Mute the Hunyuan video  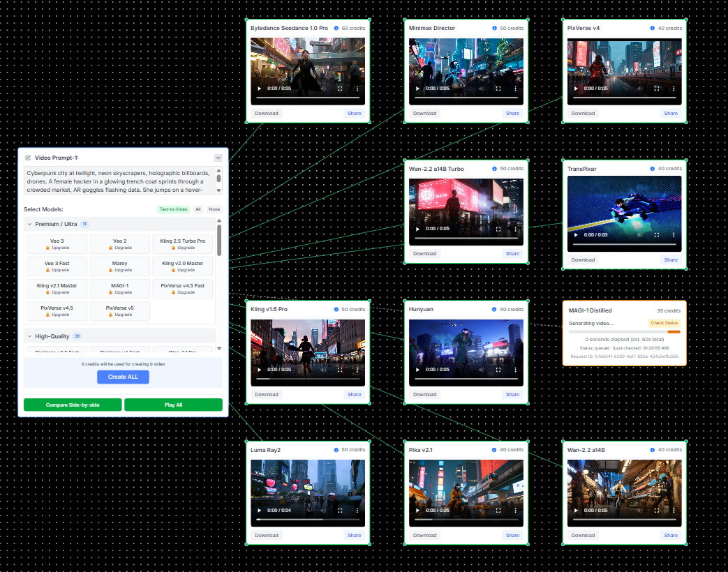click(482, 370)
